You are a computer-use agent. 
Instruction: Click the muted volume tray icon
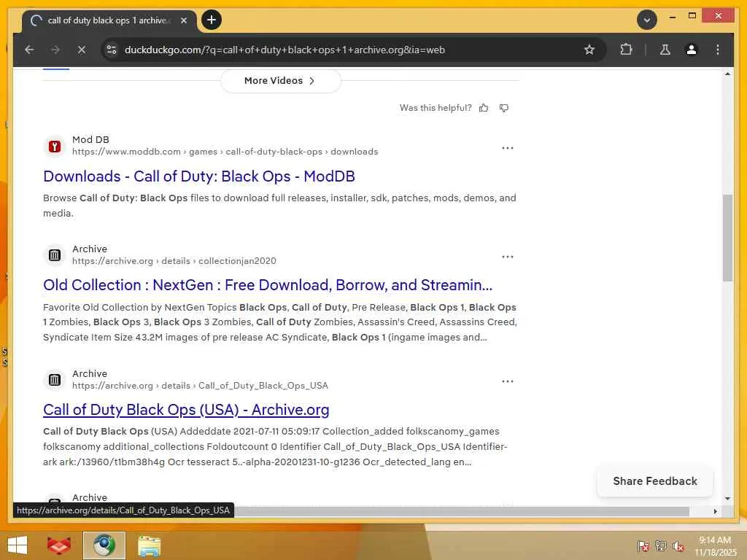[x=678, y=546]
